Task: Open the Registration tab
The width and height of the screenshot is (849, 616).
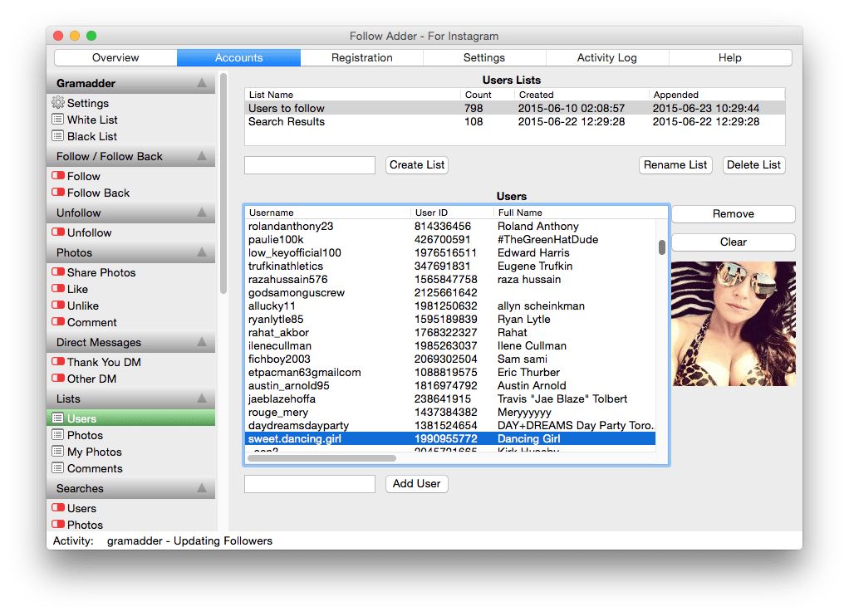Action: pos(361,57)
